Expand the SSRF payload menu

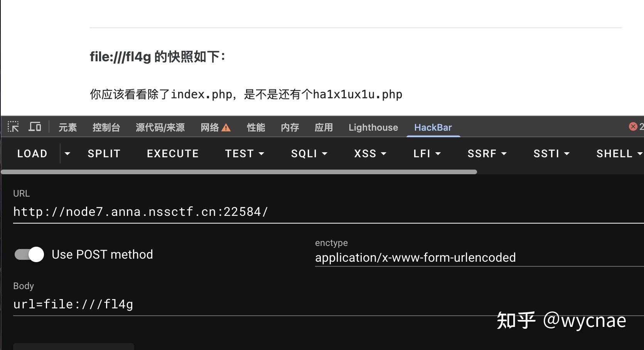[x=504, y=153]
